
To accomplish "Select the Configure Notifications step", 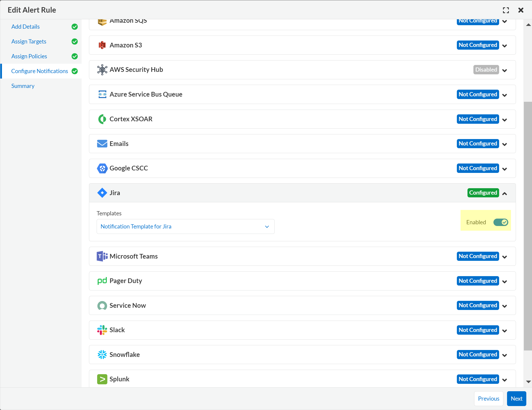I will [40, 71].
